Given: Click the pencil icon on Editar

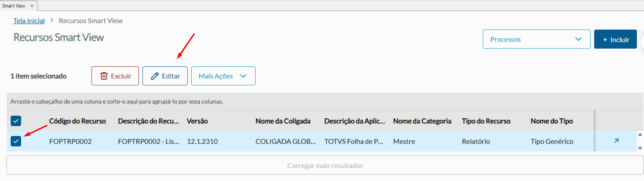Looking at the screenshot, I should click(x=155, y=76).
